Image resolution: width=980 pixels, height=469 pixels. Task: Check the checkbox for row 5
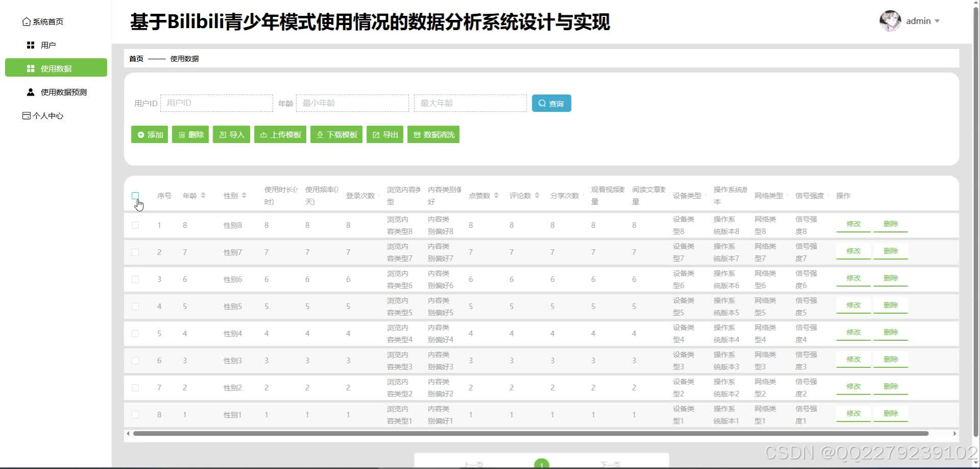pyautogui.click(x=135, y=333)
